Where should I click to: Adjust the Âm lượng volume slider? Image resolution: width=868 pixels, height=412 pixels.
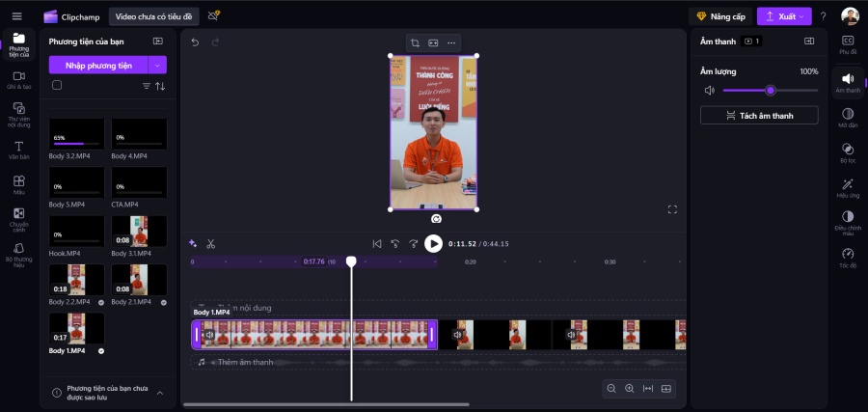tap(770, 91)
